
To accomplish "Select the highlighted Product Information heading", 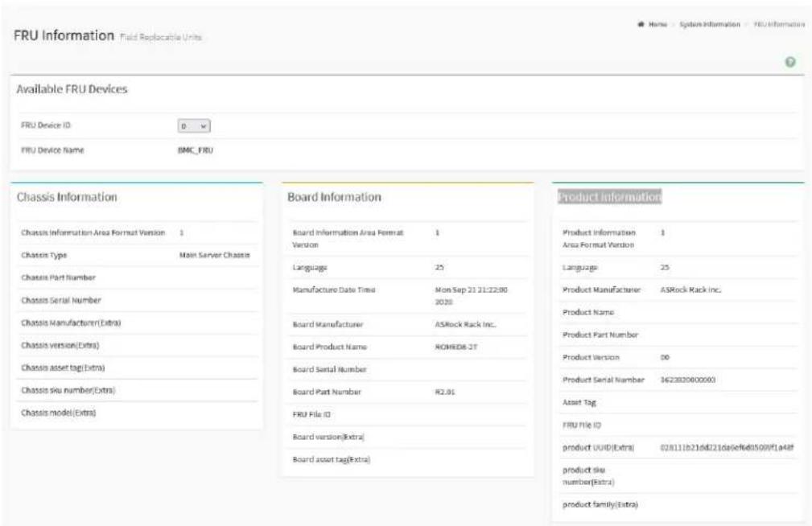I will coord(609,197).
